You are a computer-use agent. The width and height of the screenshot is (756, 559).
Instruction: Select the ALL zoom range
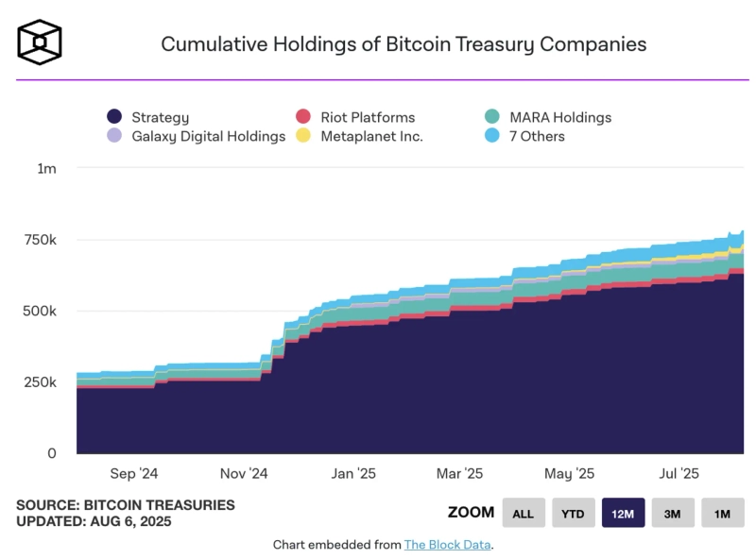[x=523, y=512]
